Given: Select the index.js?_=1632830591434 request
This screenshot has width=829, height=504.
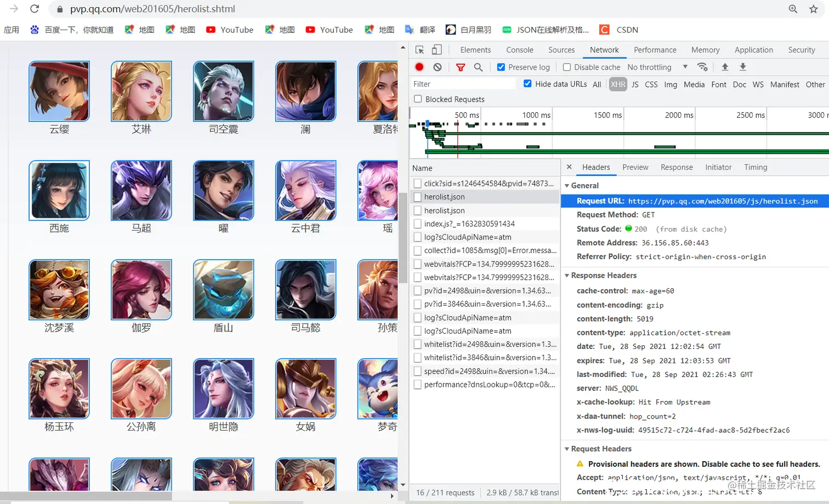Looking at the screenshot, I should click(x=485, y=224).
